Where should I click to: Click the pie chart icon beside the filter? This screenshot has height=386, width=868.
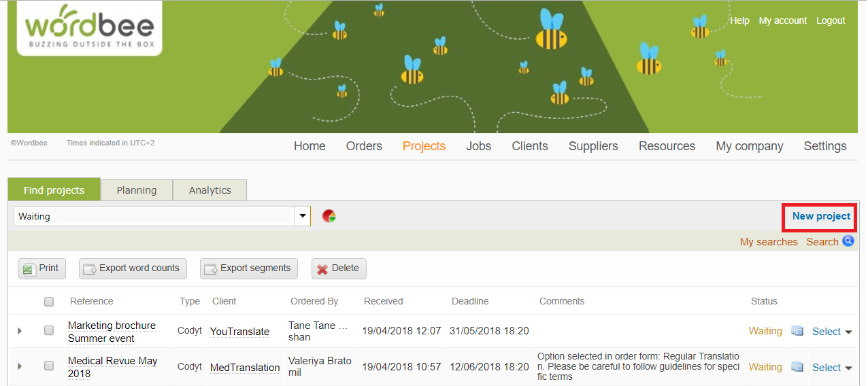pyautogui.click(x=329, y=216)
